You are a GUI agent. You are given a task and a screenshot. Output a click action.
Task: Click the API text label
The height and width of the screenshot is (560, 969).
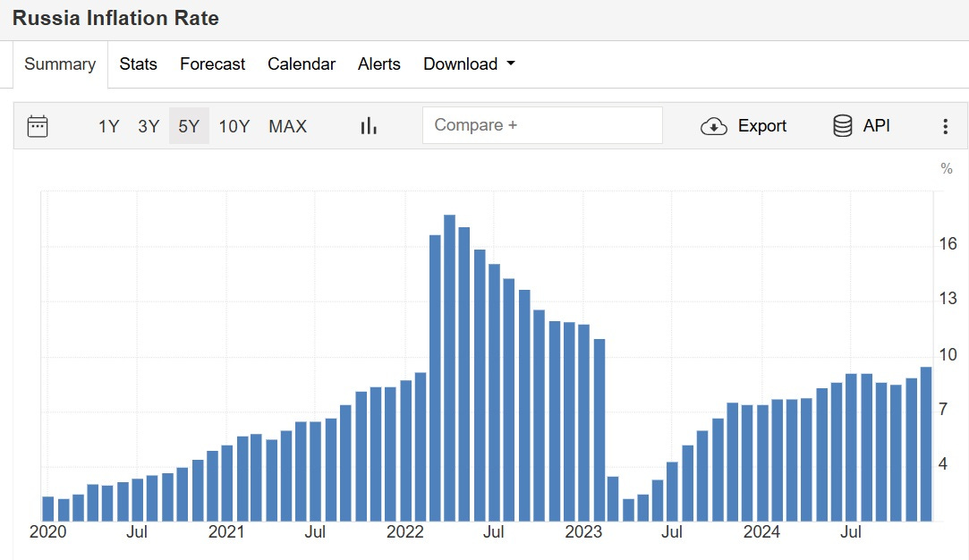point(876,125)
